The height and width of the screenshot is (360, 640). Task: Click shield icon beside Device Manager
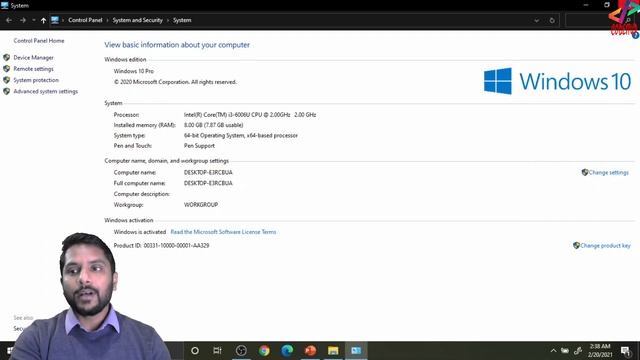7,58
